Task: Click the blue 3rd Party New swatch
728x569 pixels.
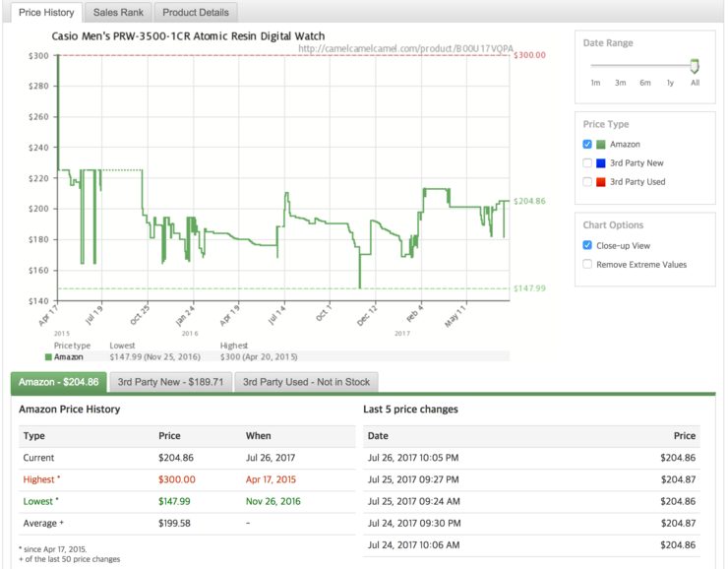Action: click(601, 163)
